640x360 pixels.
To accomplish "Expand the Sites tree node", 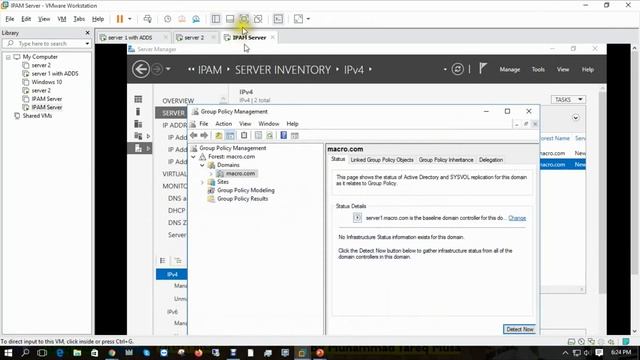I will coord(202,182).
